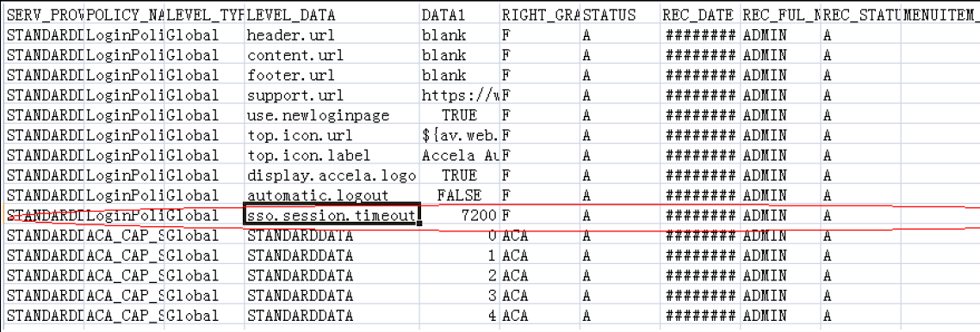
Task: Click the LEVEL_DATA column header
Action: click(332, 15)
